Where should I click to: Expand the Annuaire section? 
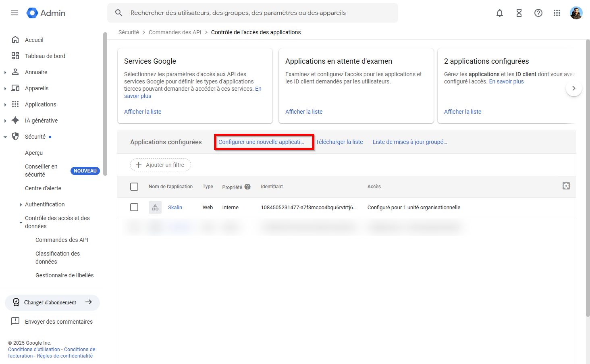5,72
